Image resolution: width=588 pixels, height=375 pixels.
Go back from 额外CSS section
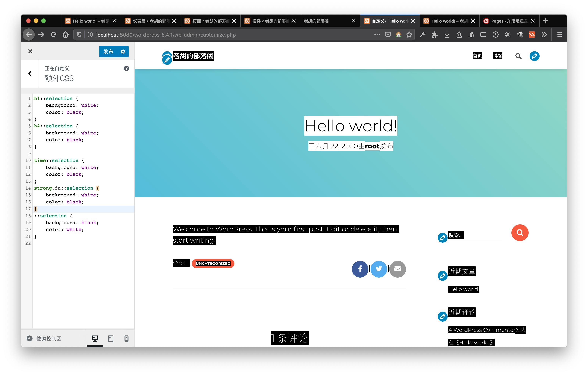30,74
